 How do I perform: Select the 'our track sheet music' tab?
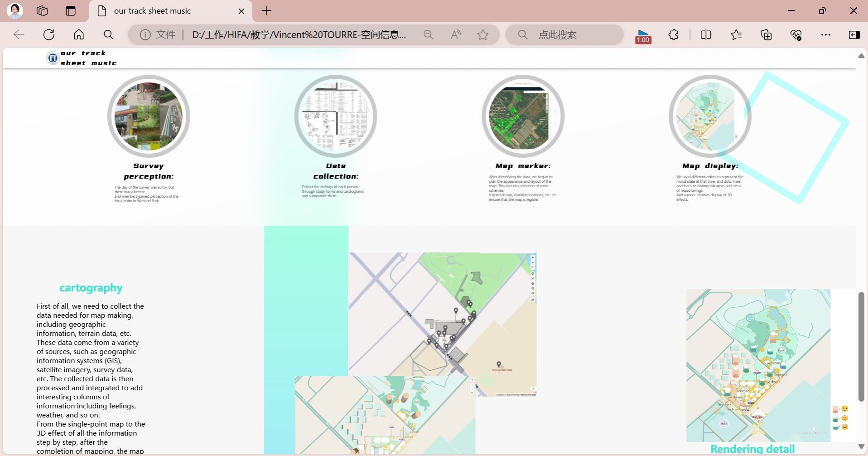[x=152, y=11]
